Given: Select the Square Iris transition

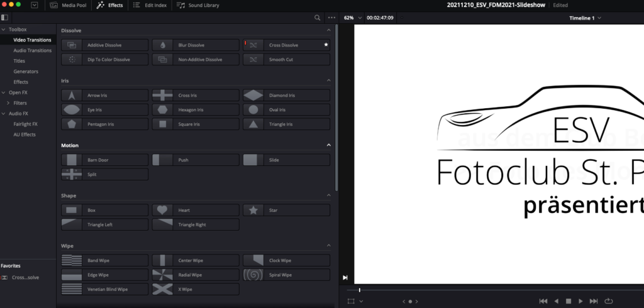Looking at the screenshot, I should (196, 124).
